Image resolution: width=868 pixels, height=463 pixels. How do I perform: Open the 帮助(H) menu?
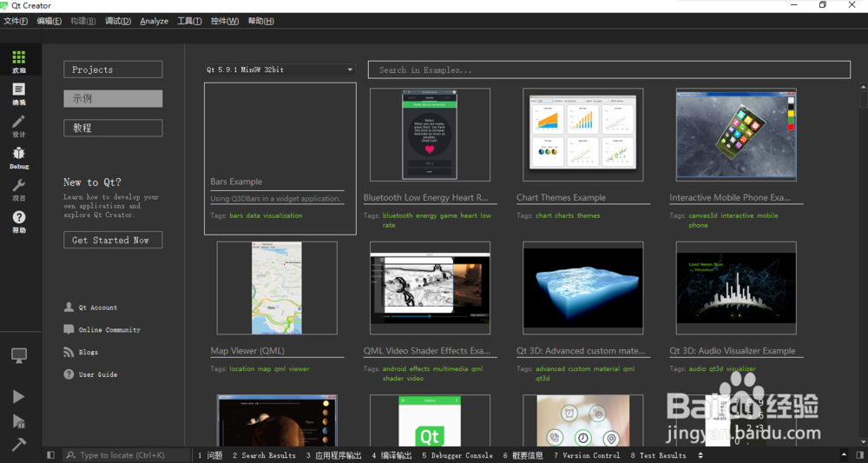260,21
